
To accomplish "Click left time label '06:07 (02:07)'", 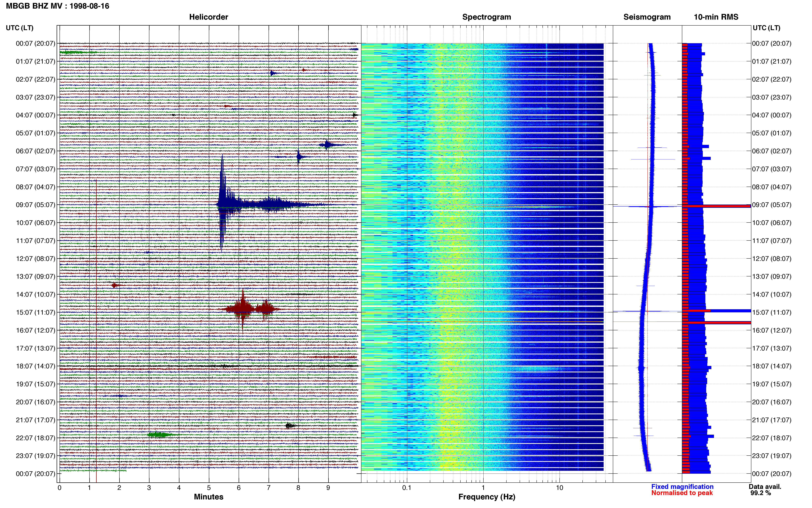I will [36, 151].
